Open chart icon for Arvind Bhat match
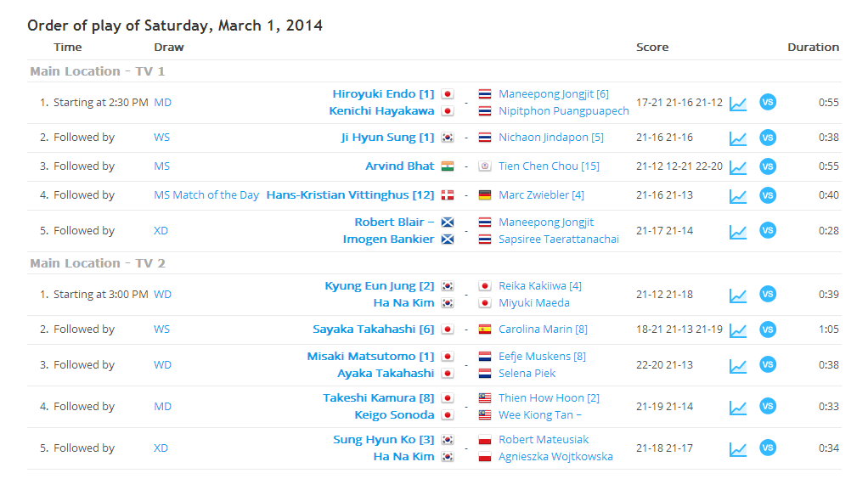The height and width of the screenshot is (490, 868). [737, 166]
